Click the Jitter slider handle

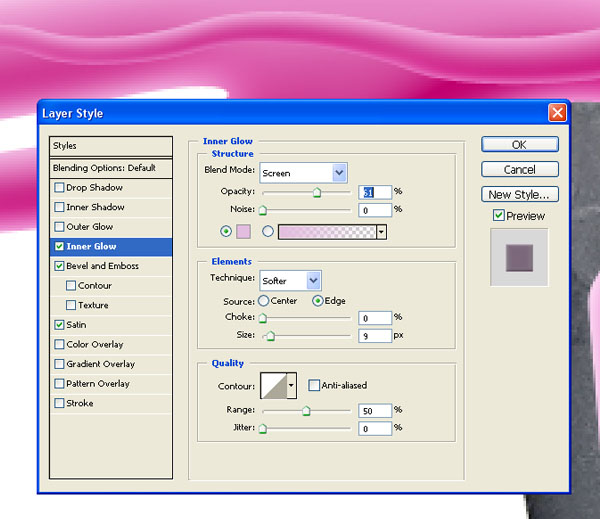click(x=263, y=429)
